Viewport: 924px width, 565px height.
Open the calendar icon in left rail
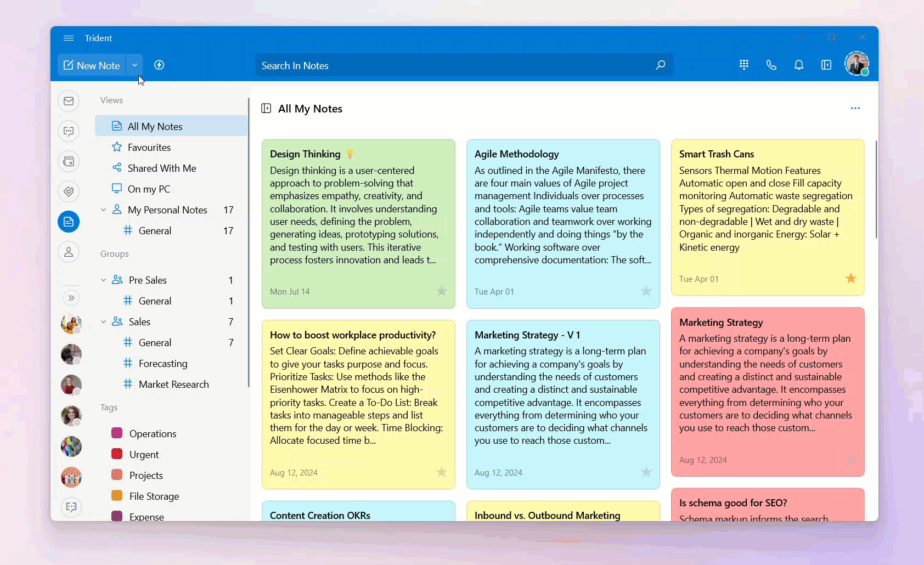coord(69,161)
